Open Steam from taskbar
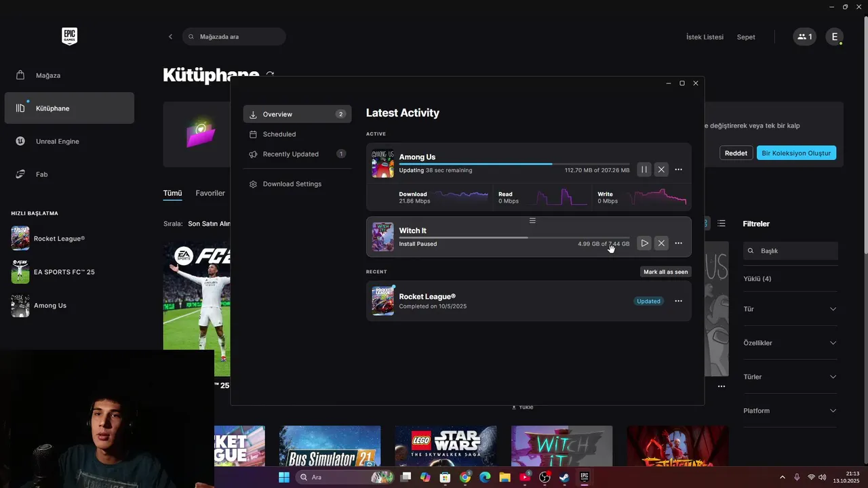The width and height of the screenshot is (868, 488). coord(564,477)
